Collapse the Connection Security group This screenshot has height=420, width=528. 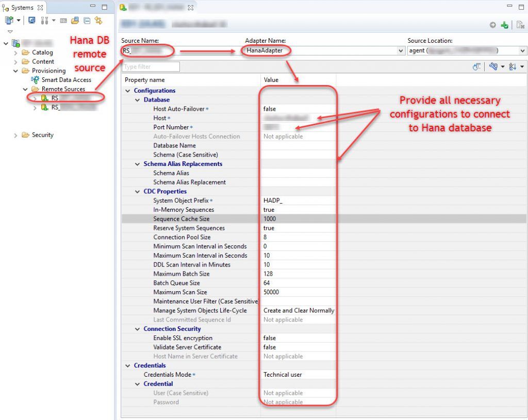(x=137, y=329)
